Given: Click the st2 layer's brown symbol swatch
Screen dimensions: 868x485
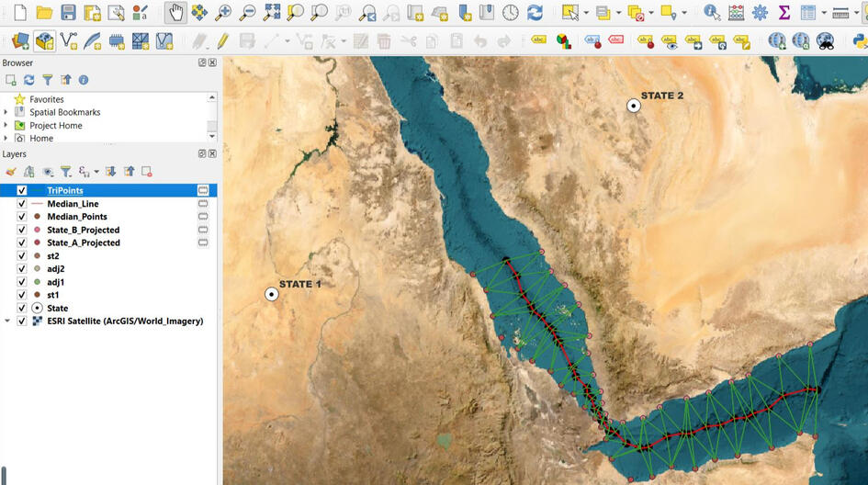Looking at the screenshot, I should (x=37, y=256).
